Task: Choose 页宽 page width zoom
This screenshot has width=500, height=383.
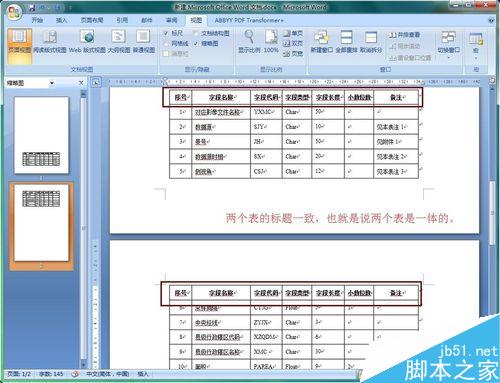Action: coord(293,53)
